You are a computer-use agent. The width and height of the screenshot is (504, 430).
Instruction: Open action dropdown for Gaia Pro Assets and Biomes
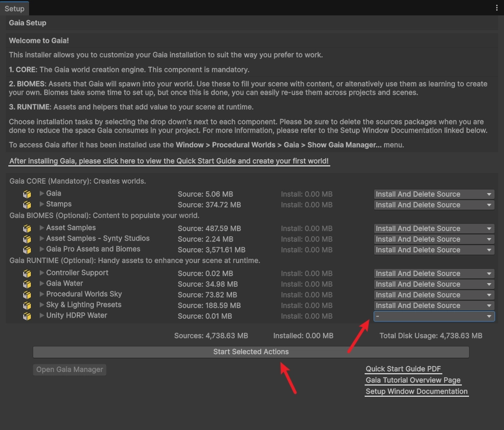[434, 249]
